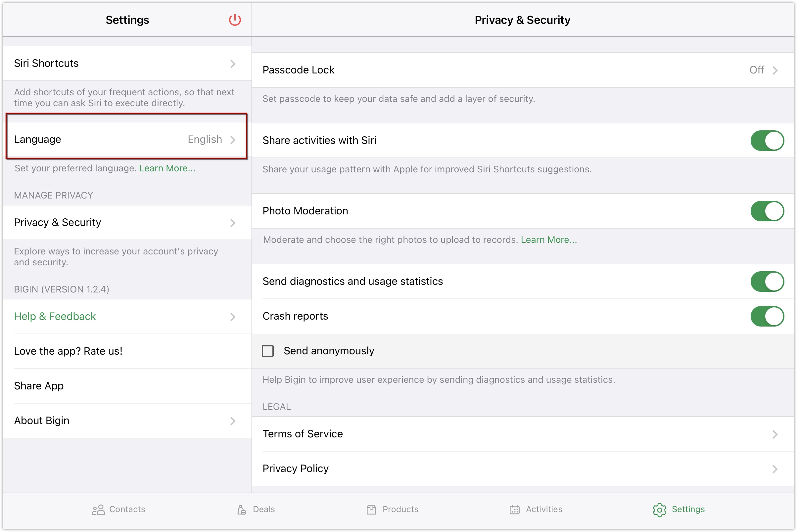Open the Contacts tab icon
Image resolution: width=797 pixels, height=532 pixels.
coord(98,510)
